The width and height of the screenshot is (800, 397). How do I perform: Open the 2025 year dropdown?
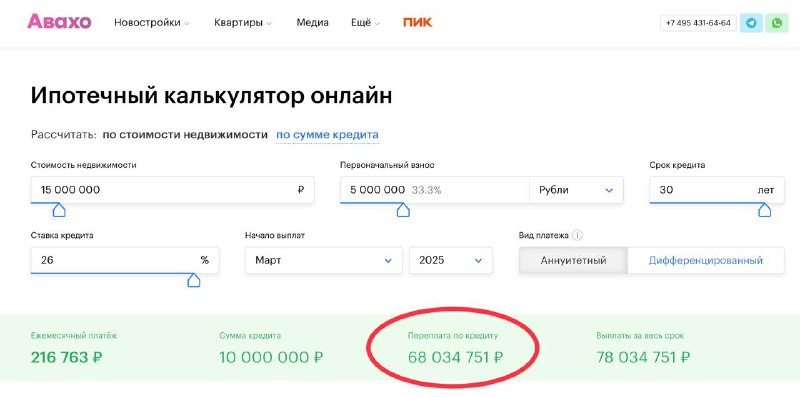click(451, 260)
